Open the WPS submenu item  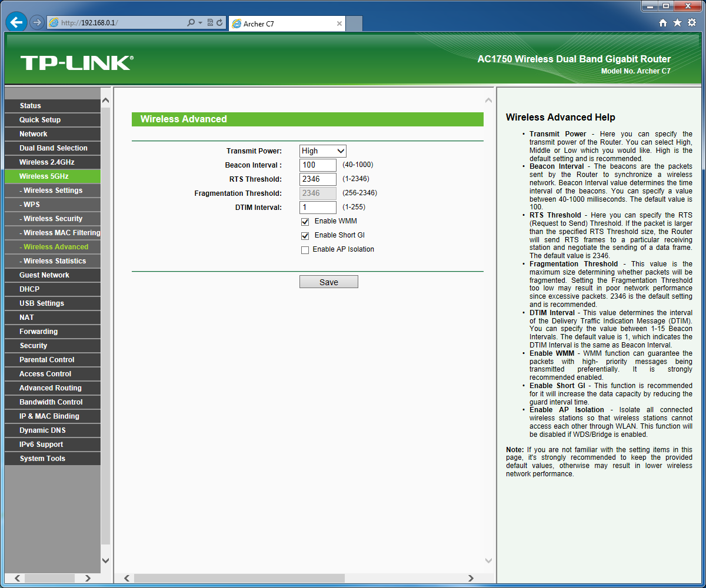click(52, 205)
